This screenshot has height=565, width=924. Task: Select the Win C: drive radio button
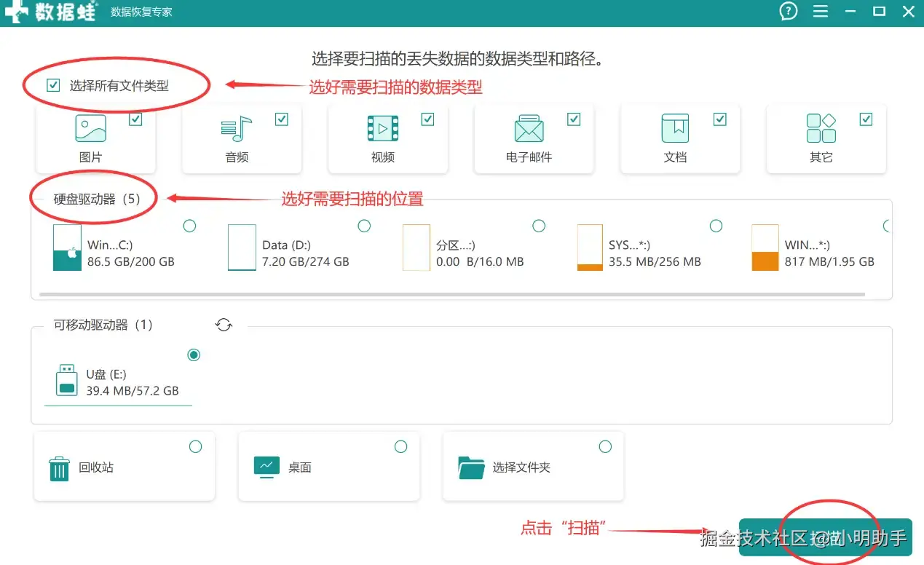tap(189, 226)
